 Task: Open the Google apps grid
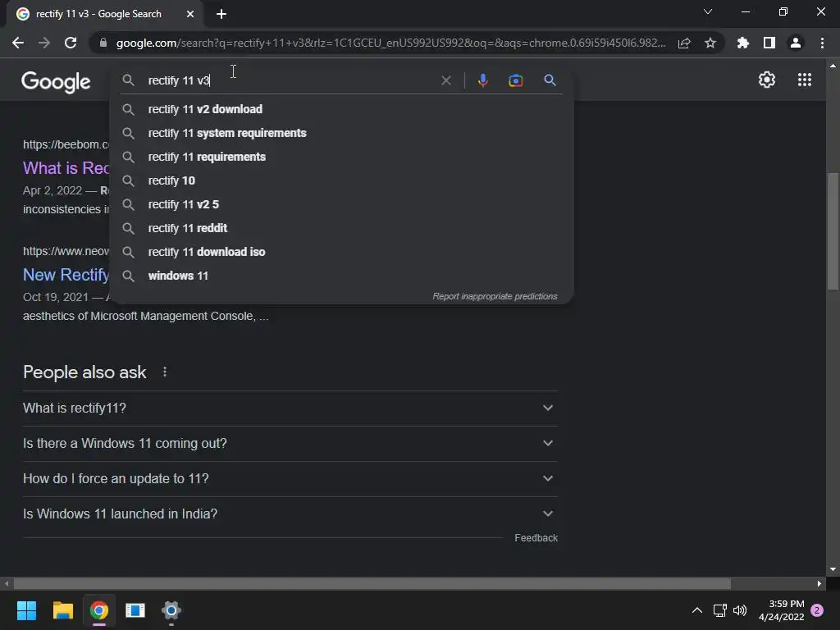click(804, 80)
